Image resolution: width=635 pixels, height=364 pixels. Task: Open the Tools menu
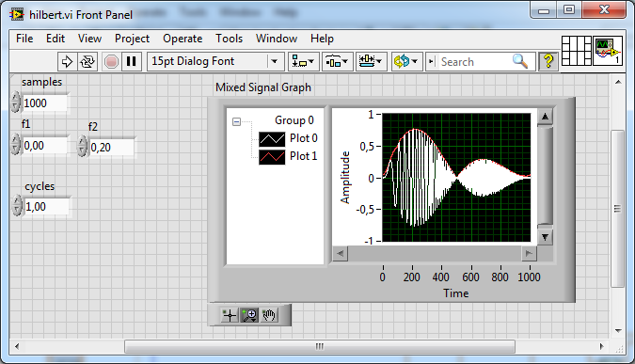tap(230, 39)
